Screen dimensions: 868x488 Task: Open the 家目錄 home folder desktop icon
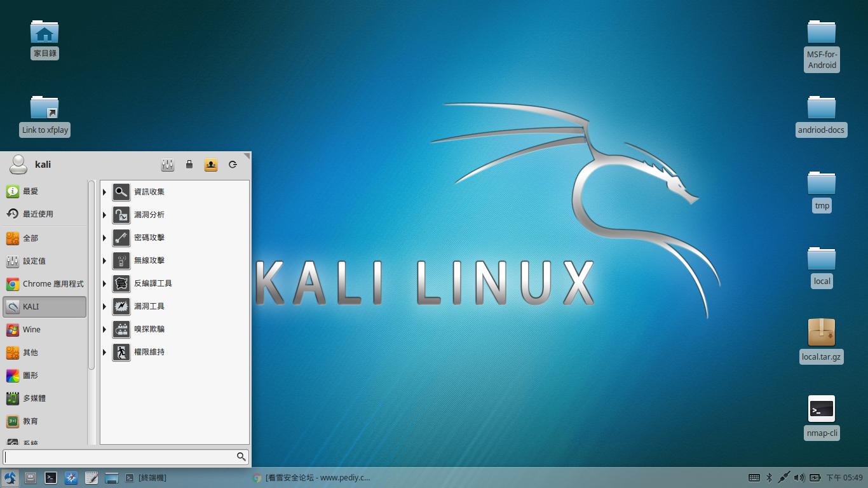(x=44, y=39)
